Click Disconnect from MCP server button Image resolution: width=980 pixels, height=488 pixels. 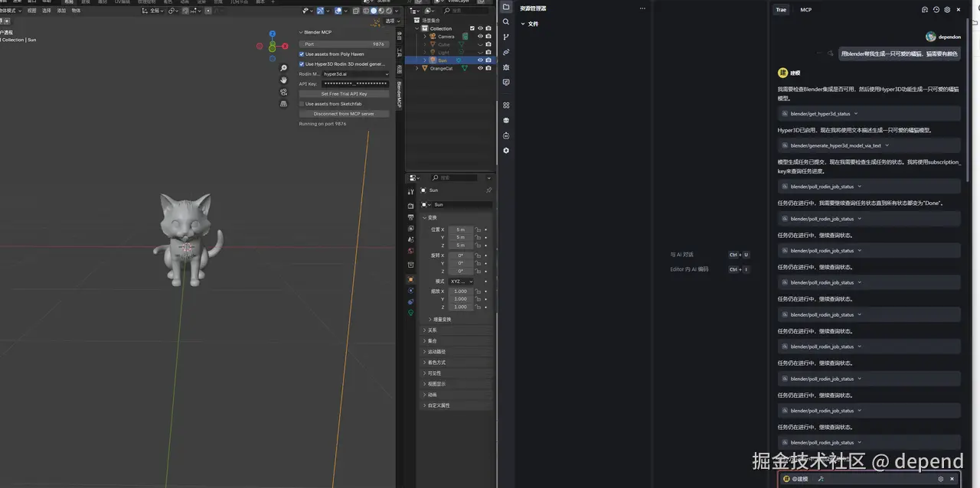point(344,114)
